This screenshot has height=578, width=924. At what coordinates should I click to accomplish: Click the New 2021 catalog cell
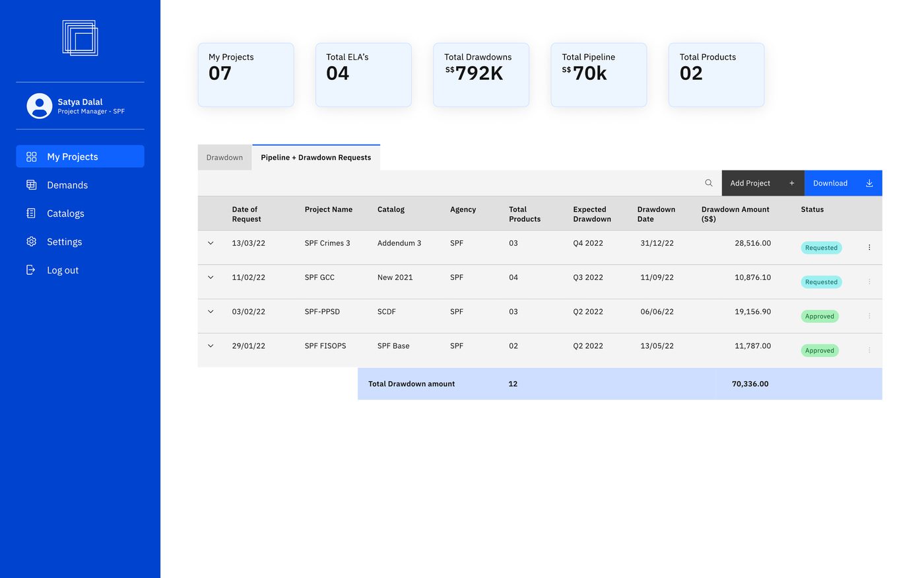(x=395, y=277)
